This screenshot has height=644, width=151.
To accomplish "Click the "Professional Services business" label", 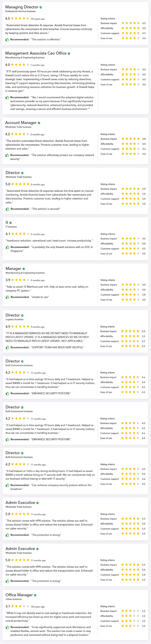I will [20, 11].
